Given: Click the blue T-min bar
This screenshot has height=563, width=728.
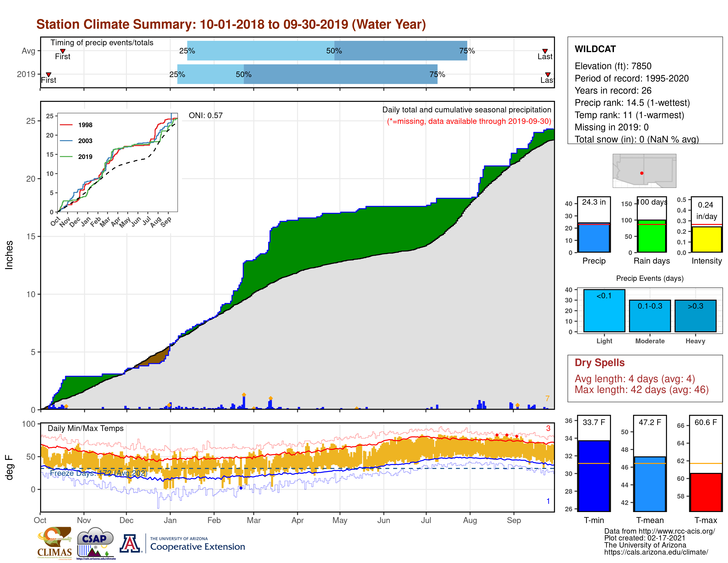Looking at the screenshot, I should click(x=594, y=476).
